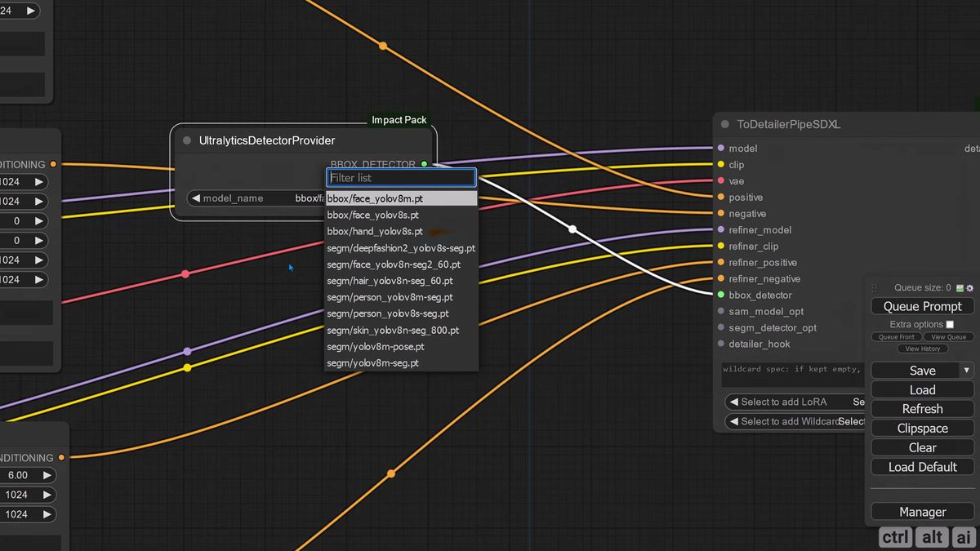Collapse the UltralyticsDetectorProvider node using its title dot

point(187,140)
